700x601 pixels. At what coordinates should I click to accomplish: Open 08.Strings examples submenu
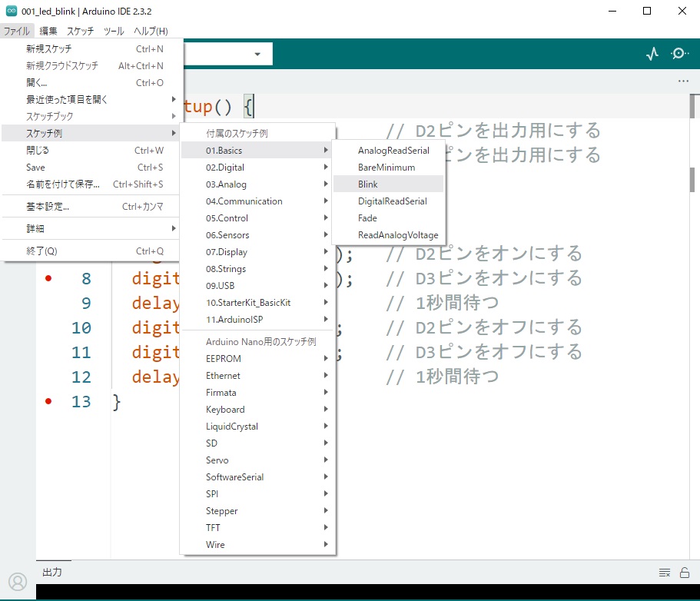[x=257, y=269]
